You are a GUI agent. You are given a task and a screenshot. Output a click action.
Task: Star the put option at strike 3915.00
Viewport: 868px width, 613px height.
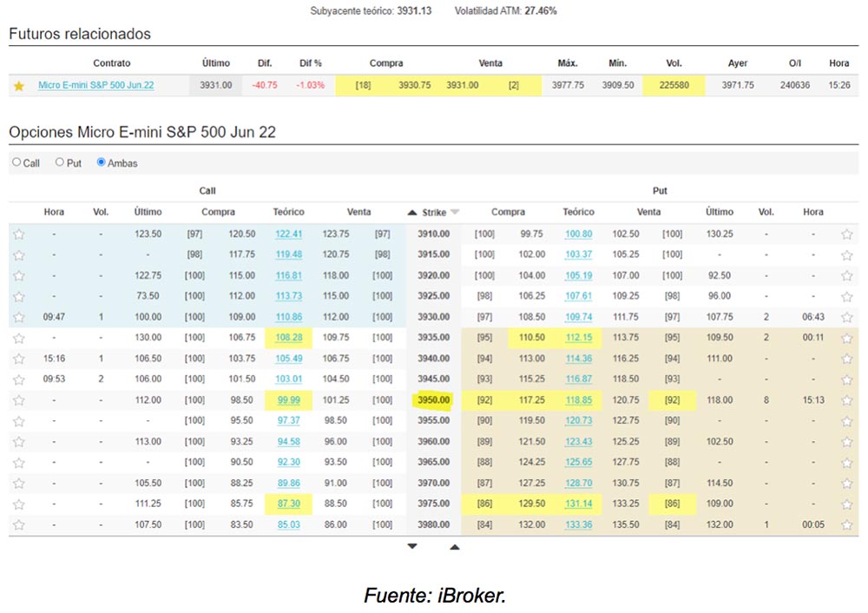[x=847, y=254]
